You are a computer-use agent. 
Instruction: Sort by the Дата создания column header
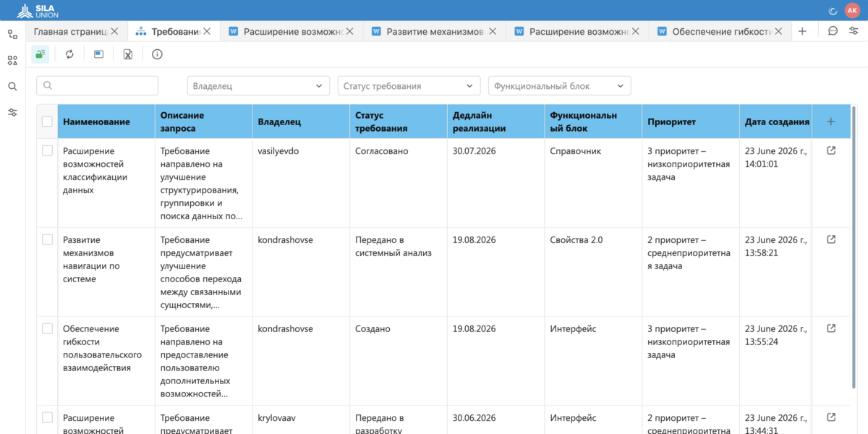775,122
